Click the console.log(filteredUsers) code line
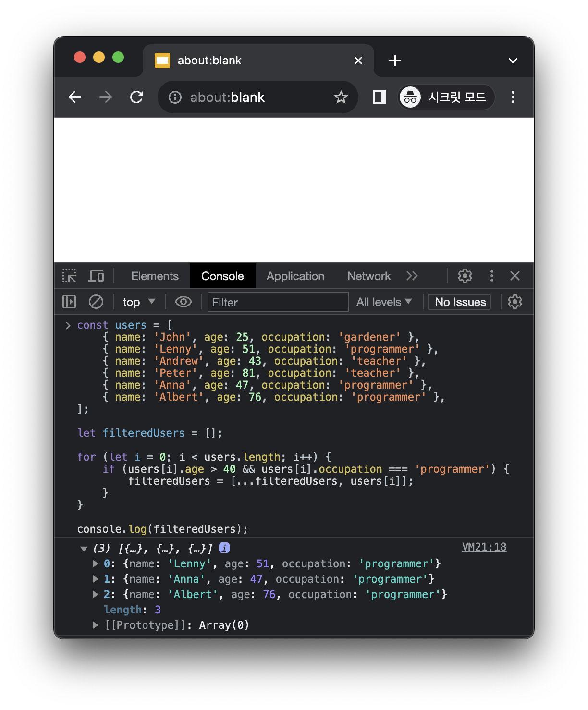This screenshot has width=588, height=710. tap(162, 529)
